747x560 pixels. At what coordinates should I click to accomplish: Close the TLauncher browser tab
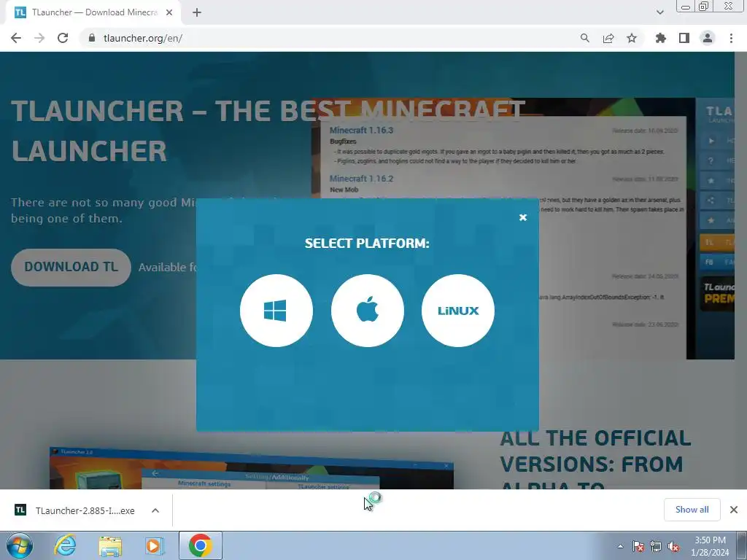(x=169, y=12)
